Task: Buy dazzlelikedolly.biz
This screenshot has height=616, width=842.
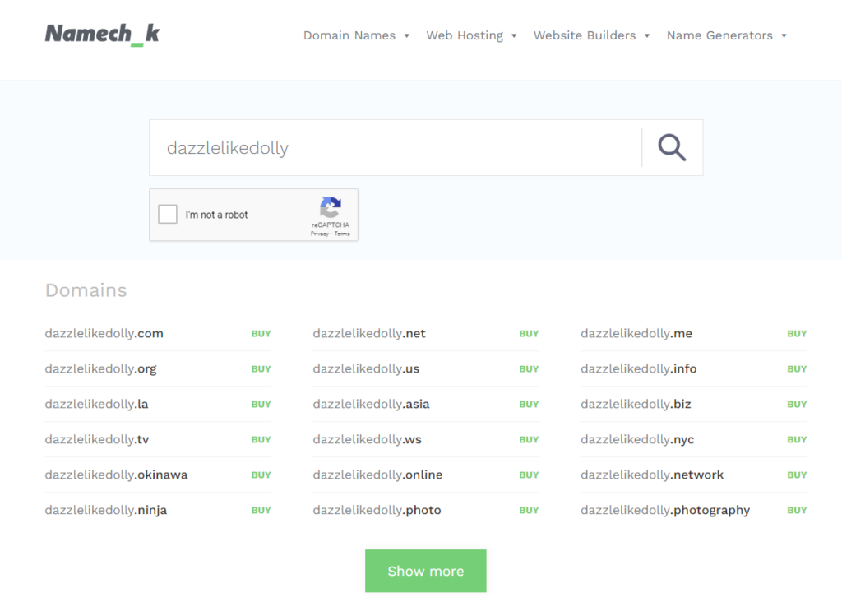Action: click(797, 405)
